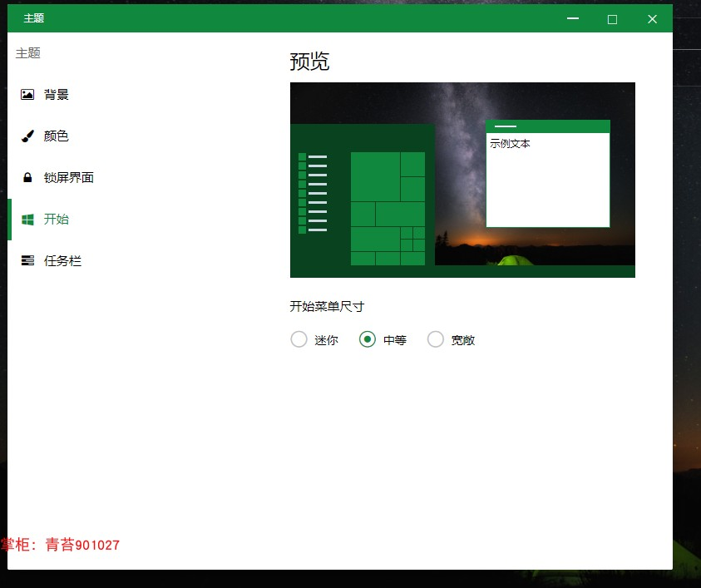Maximize the 主题 window
The height and width of the screenshot is (588, 701).
[612, 19]
